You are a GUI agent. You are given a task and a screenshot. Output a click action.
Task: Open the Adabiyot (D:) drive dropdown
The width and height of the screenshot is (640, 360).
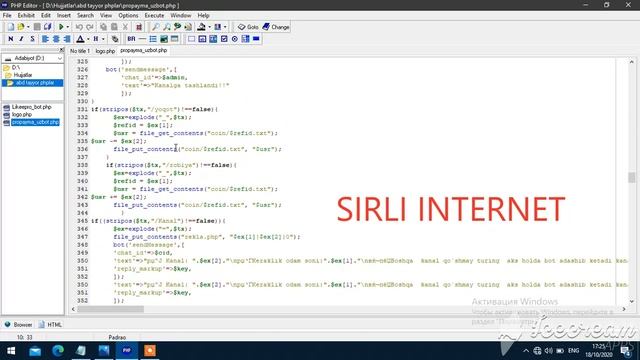pyautogui.click(x=33, y=58)
